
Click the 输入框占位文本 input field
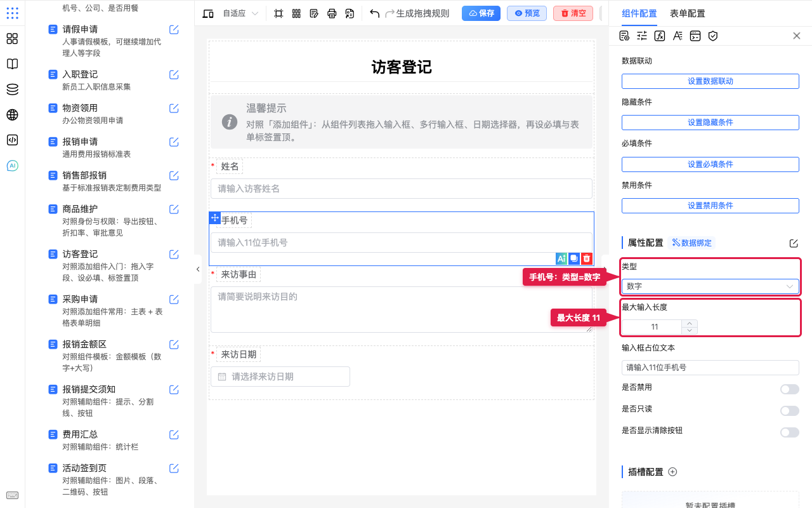point(710,368)
